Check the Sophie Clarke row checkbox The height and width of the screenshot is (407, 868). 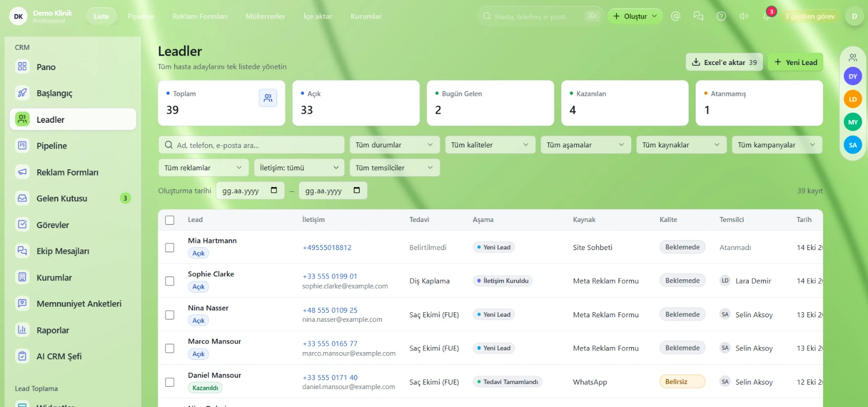click(x=170, y=281)
